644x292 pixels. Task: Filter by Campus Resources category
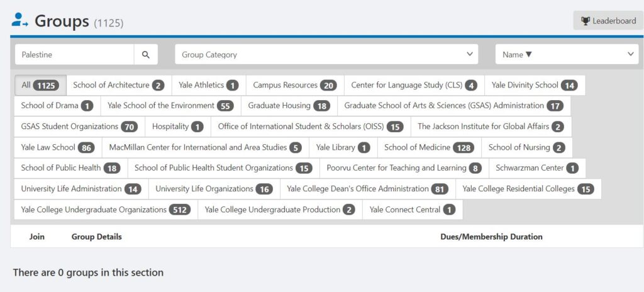pos(295,85)
